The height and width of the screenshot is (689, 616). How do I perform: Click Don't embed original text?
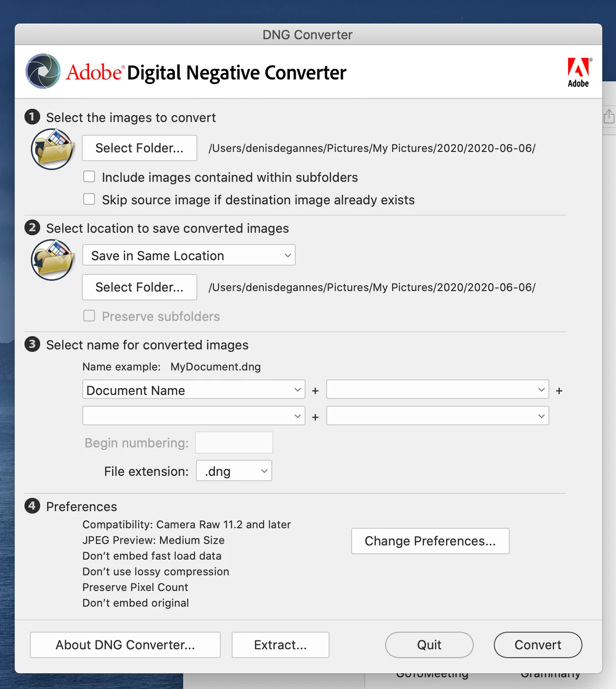136,603
